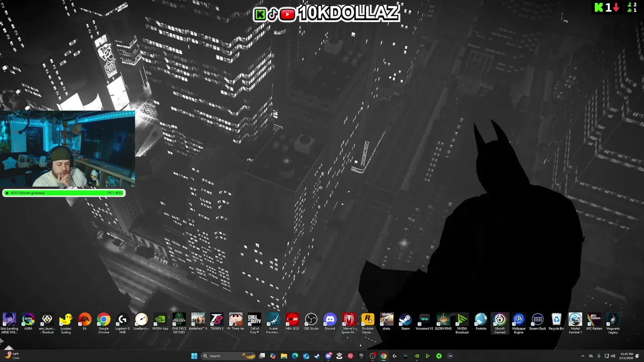Image resolution: width=644 pixels, height=362 pixels.
Task: Open Voicemod V3 desktop icon
Action: tap(424, 322)
